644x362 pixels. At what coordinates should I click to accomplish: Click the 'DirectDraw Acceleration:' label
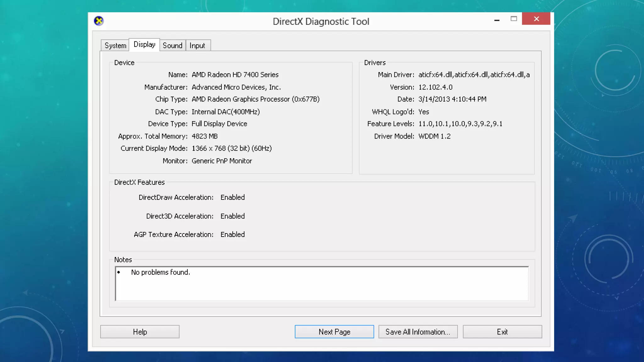176,197
